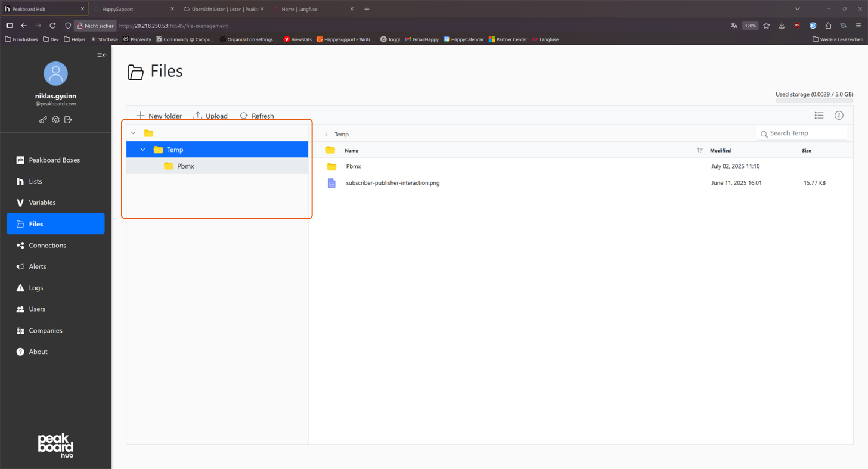Open the Connections section
The height and width of the screenshot is (469, 868).
click(47, 245)
